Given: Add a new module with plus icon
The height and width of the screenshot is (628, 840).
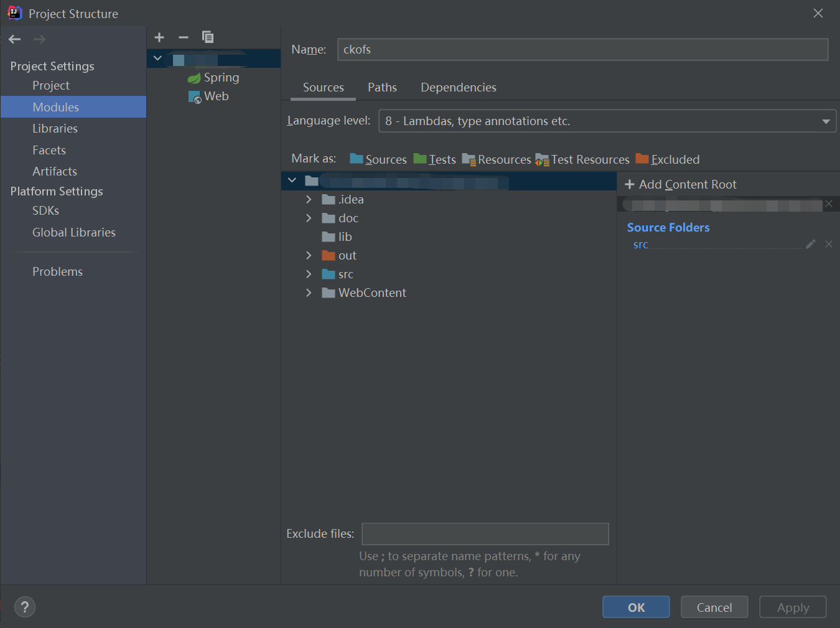Looking at the screenshot, I should click(x=159, y=37).
